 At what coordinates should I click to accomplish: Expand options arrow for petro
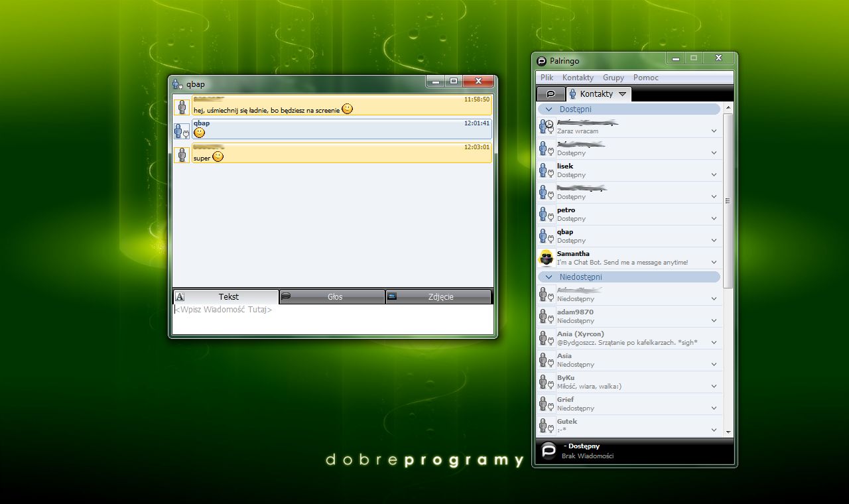pyautogui.click(x=714, y=219)
